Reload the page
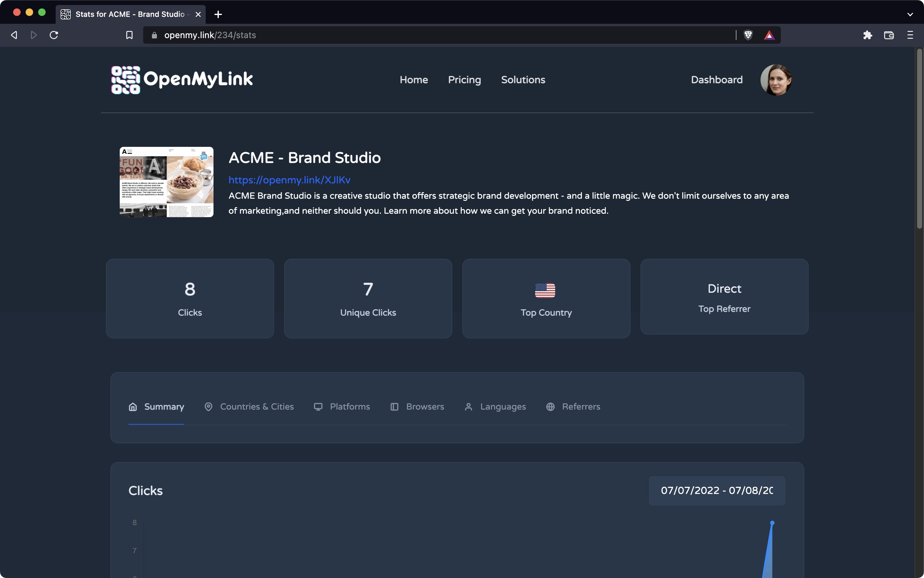The image size is (924, 578). 54,35
